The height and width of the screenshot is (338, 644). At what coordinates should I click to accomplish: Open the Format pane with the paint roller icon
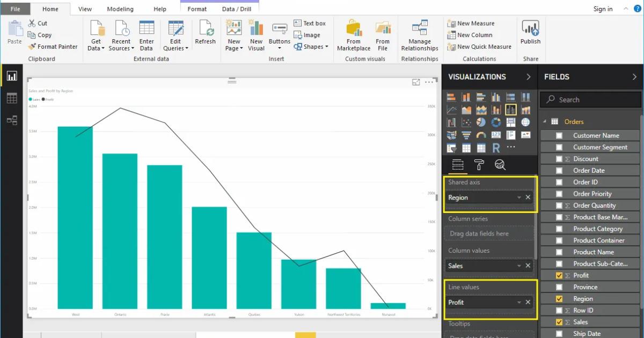pos(479,165)
